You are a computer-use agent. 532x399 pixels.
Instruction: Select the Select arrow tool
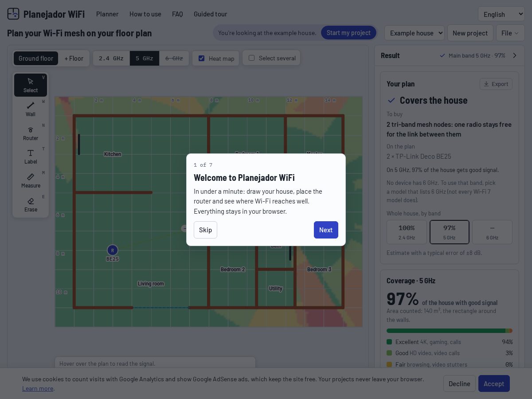(31, 85)
